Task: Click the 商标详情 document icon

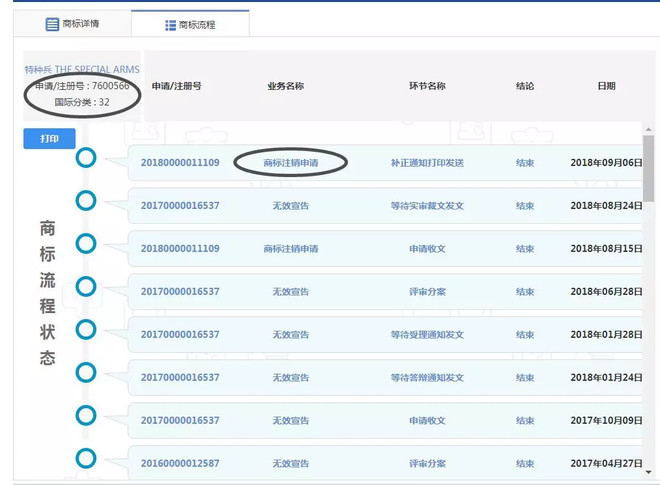Action: tap(52, 24)
